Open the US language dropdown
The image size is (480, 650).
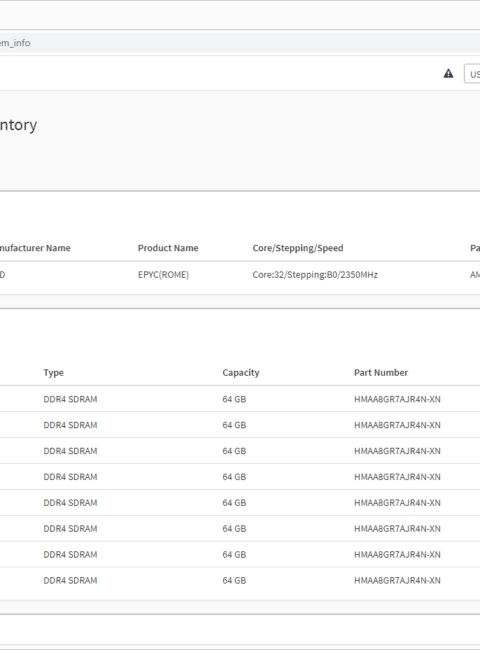pos(472,74)
